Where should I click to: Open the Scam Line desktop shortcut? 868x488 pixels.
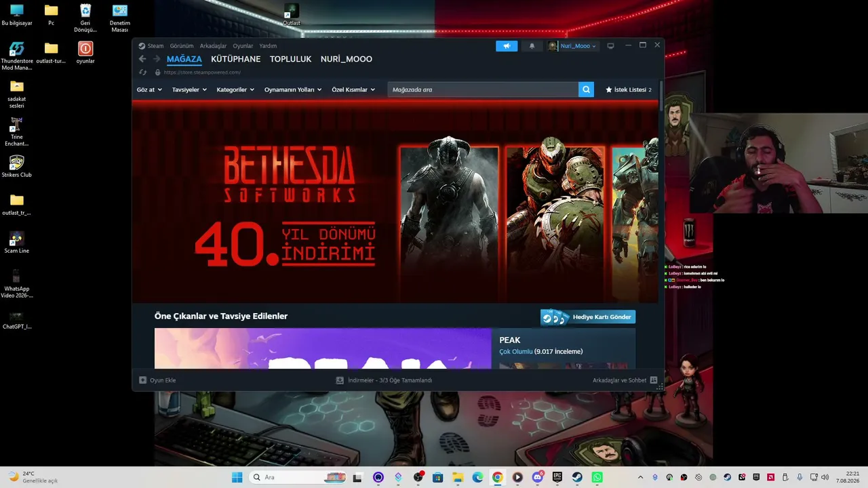(17, 243)
